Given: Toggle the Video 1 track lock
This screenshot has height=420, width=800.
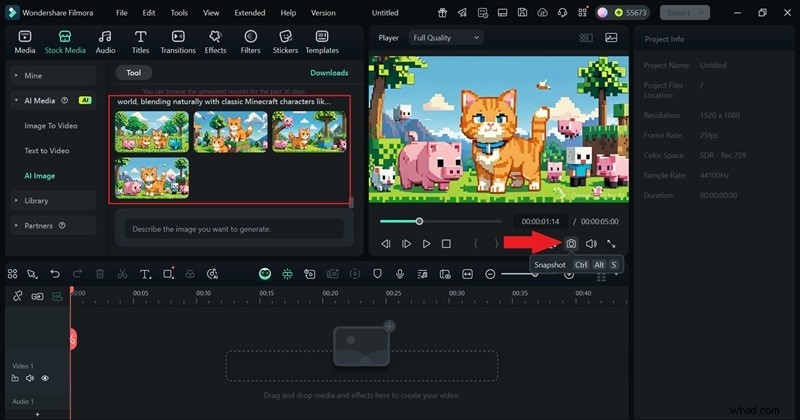Looking at the screenshot, I should pos(17,378).
